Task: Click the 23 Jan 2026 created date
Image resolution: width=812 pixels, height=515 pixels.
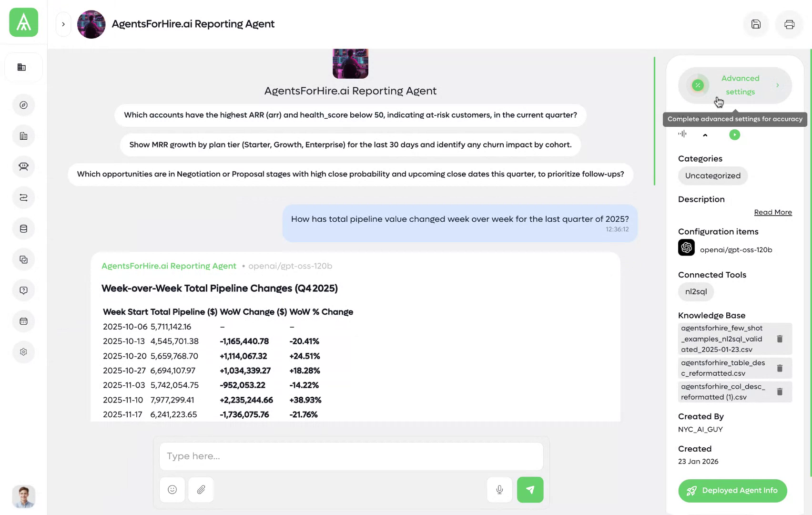Action: 698,462
